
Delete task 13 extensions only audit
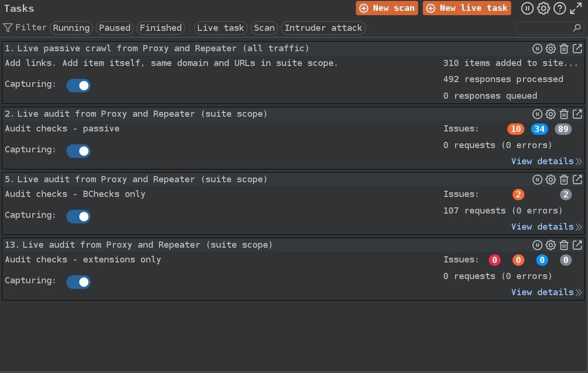pyautogui.click(x=564, y=245)
